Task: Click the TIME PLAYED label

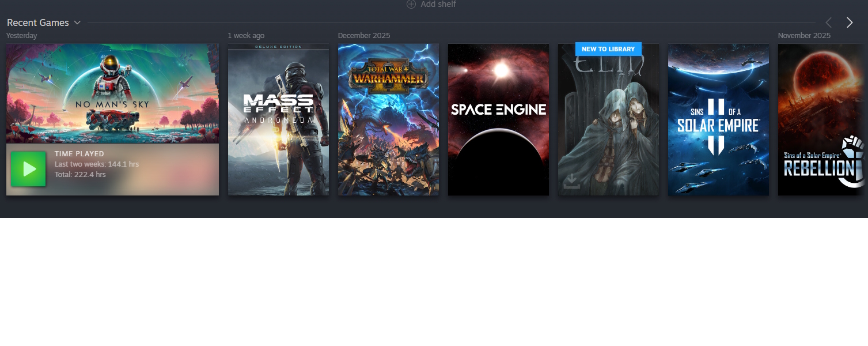Action: point(79,154)
